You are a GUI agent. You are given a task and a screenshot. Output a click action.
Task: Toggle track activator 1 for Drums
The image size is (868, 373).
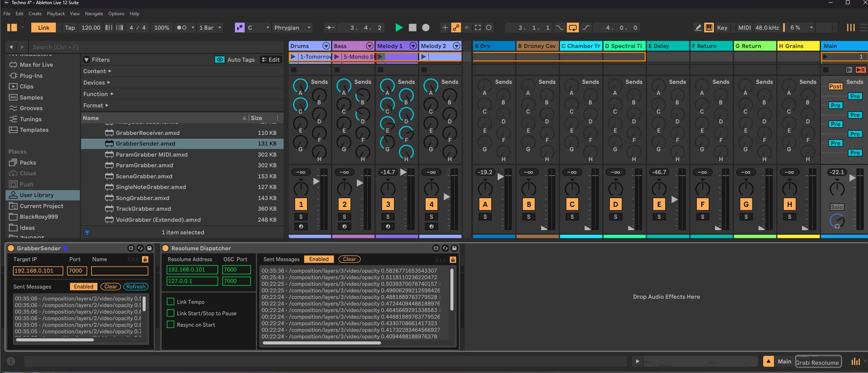pos(301,204)
